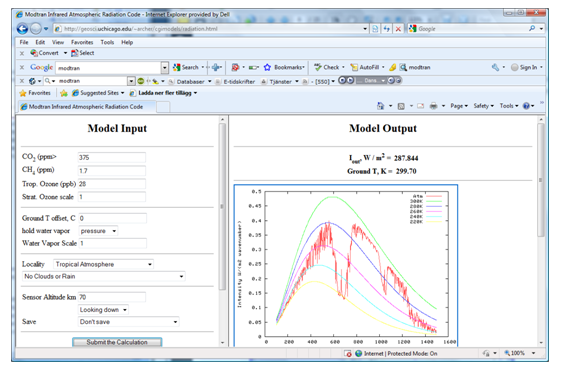This screenshot has height=370, width=561.
Task: Click the Submit the Calculation button
Action: point(117,342)
